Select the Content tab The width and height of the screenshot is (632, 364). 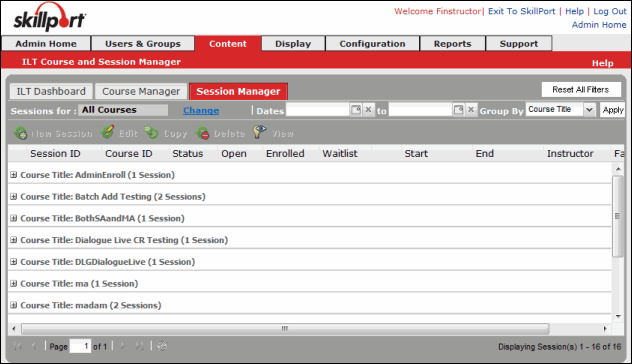tap(228, 44)
